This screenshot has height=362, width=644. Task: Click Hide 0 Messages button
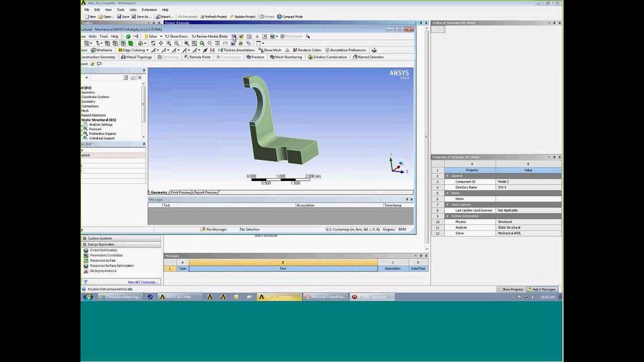[x=541, y=290]
